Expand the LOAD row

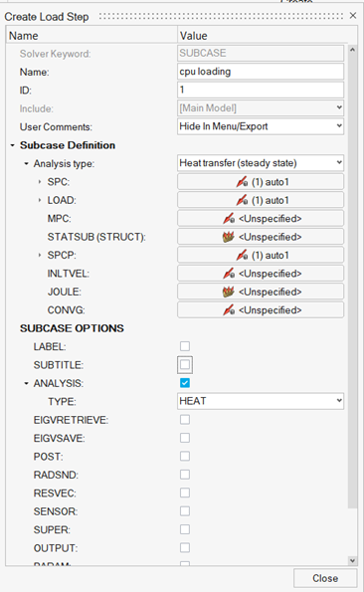coord(40,200)
